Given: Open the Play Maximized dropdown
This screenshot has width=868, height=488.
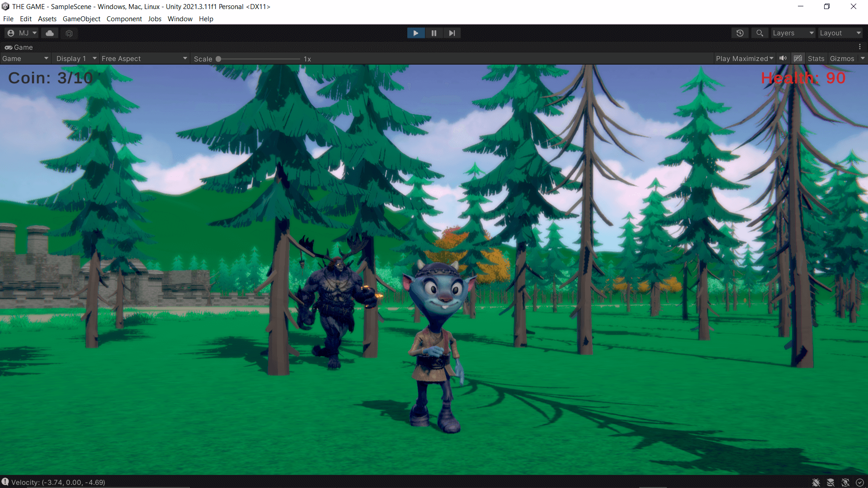Looking at the screenshot, I should tap(745, 59).
